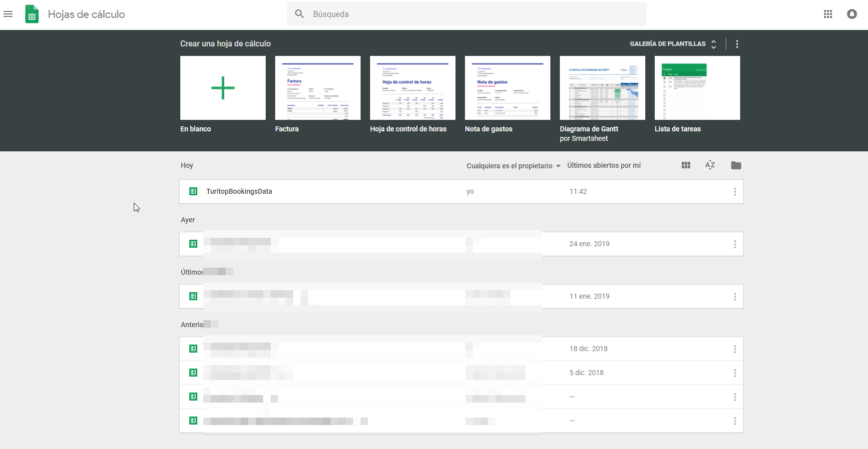The image size is (868, 449).
Task: Open Diagrama de Gantt template thumbnail
Action: coord(602,88)
